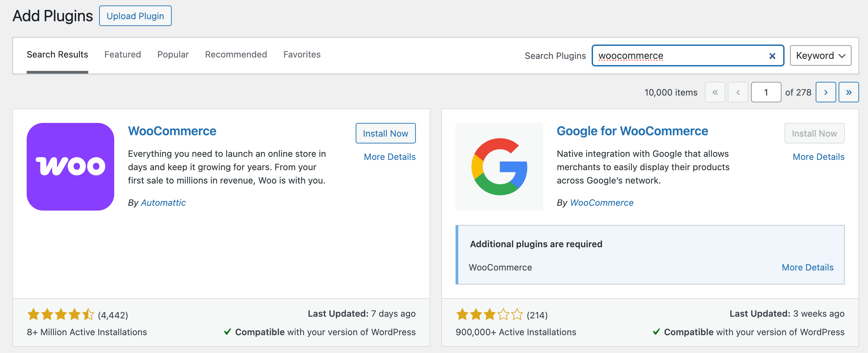The height and width of the screenshot is (353, 868).
Task: Go to next page of results
Action: (x=826, y=92)
